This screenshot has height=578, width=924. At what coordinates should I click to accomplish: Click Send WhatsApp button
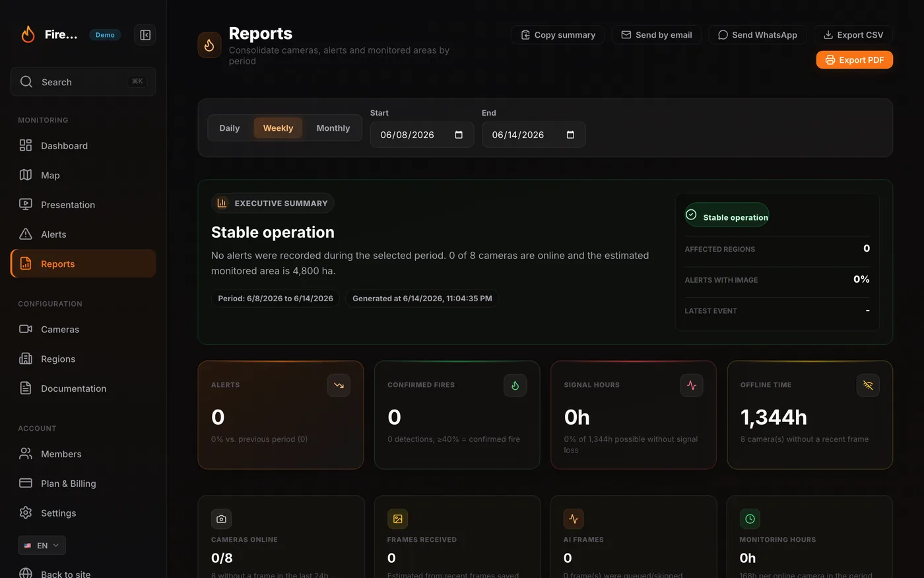click(x=757, y=35)
